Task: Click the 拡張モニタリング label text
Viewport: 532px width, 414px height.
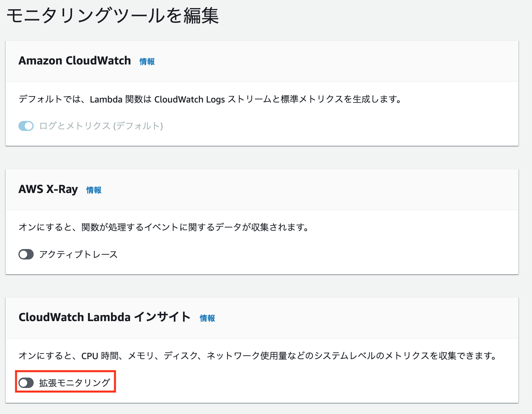Action: [74, 382]
